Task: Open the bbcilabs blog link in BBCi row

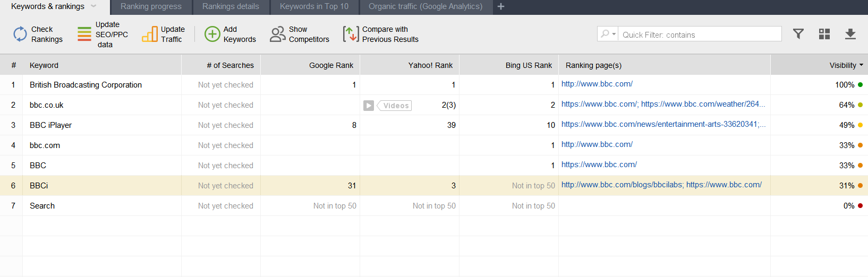Action: coord(622,185)
